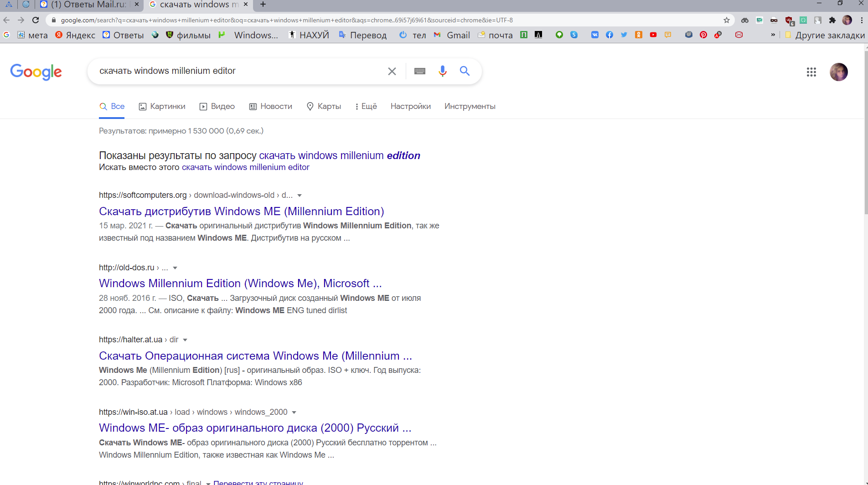This screenshot has height=485, width=868.
Task: Open 'Windows ME- образ оригинального диска' result
Action: 255,428
